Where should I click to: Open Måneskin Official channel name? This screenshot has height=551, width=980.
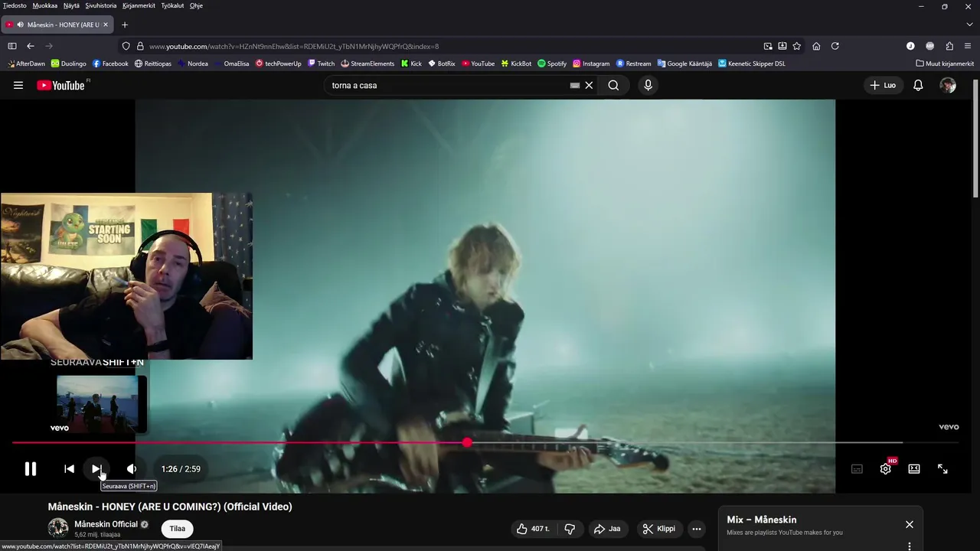[106, 524]
